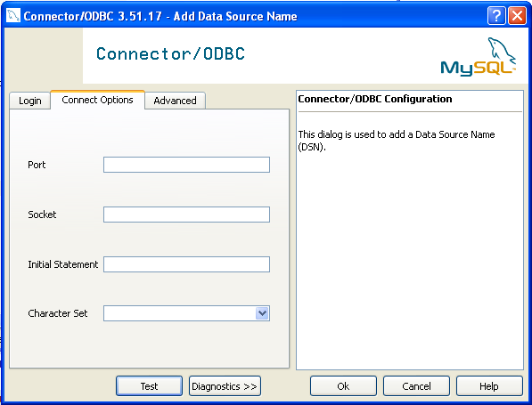Open the Advanced tab
This screenshot has width=532, height=405.
(x=175, y=101)
